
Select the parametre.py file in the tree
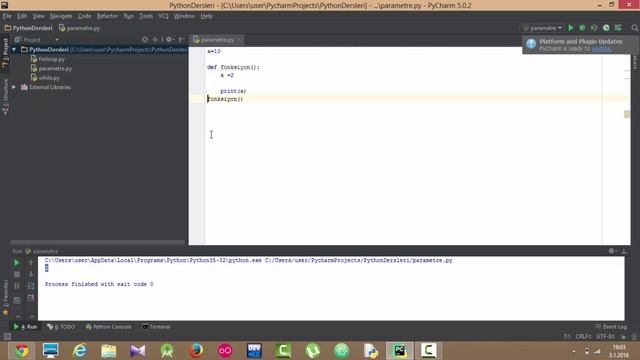point(51,69)
